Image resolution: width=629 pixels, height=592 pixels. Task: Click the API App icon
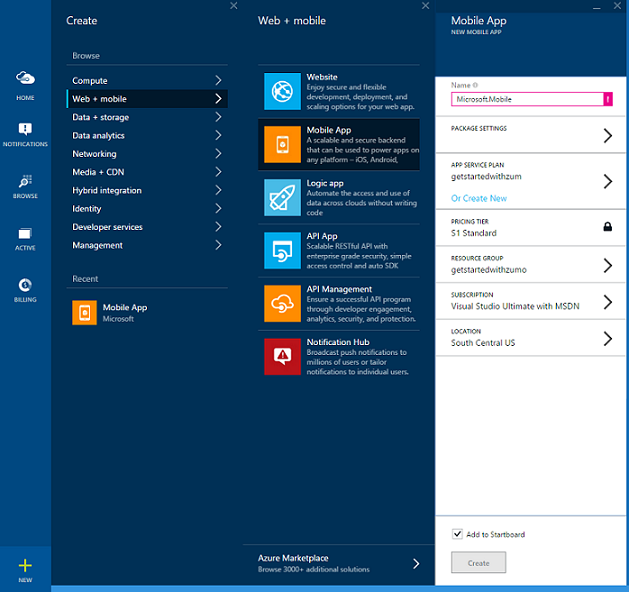[x=282, y=250]
